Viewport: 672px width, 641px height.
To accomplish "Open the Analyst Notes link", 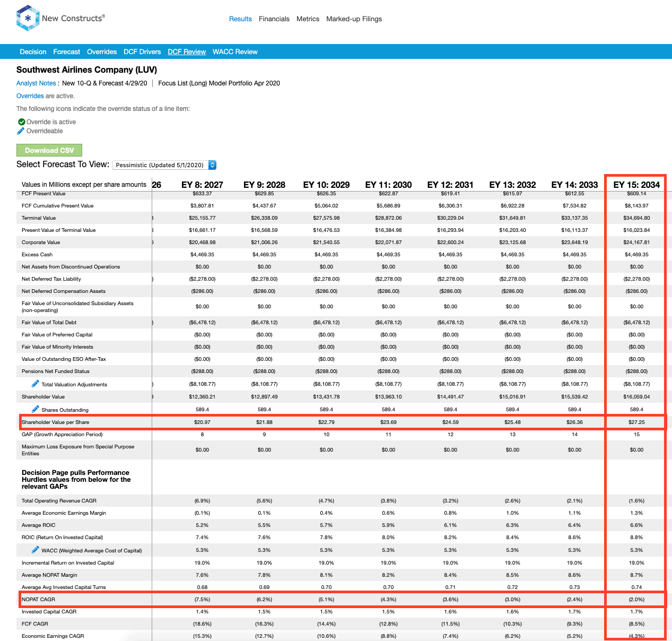I will pos(36,83).
